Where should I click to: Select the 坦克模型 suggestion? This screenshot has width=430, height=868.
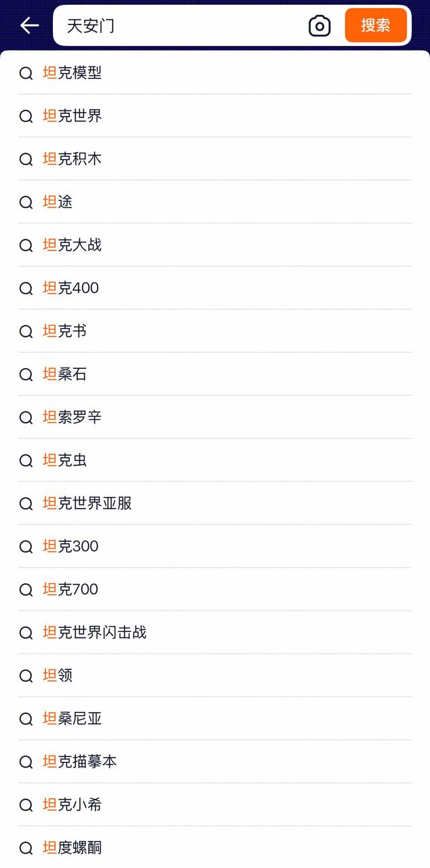214,73
